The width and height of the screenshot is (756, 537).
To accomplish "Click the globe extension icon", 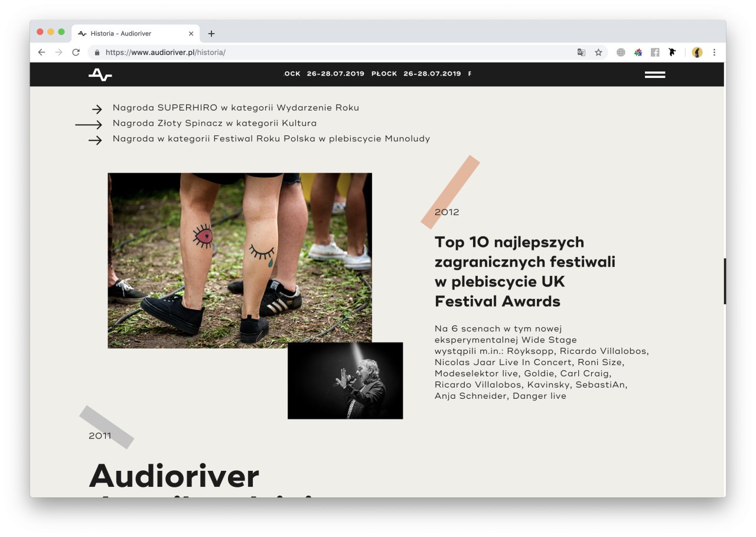I will tap(621, 52).
